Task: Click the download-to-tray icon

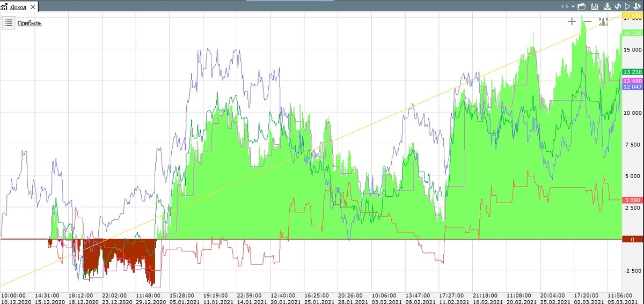Action: (x=608, y=6)
